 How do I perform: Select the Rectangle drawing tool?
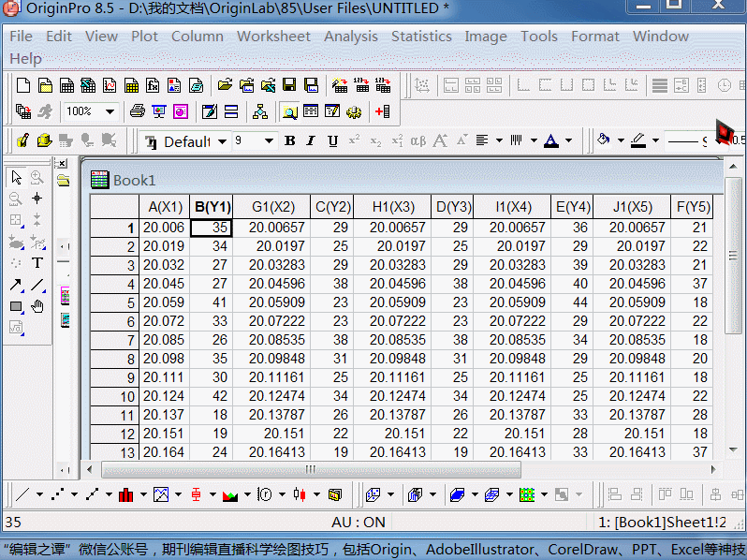coord(16,306)
